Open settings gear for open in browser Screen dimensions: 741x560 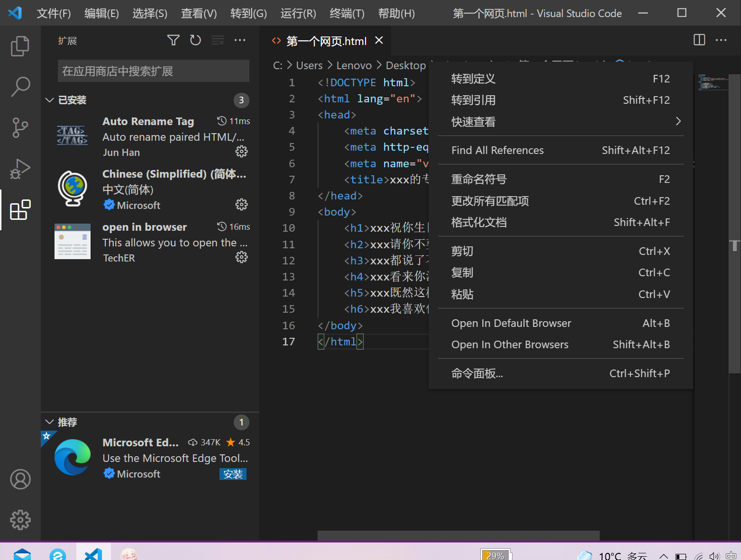242,257
